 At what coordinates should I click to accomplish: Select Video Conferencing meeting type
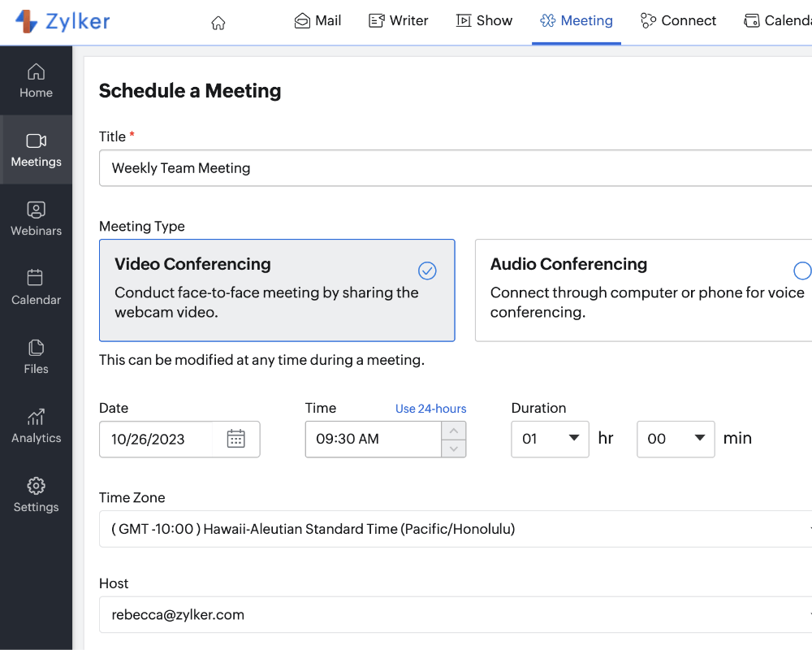tap(276, 289)
